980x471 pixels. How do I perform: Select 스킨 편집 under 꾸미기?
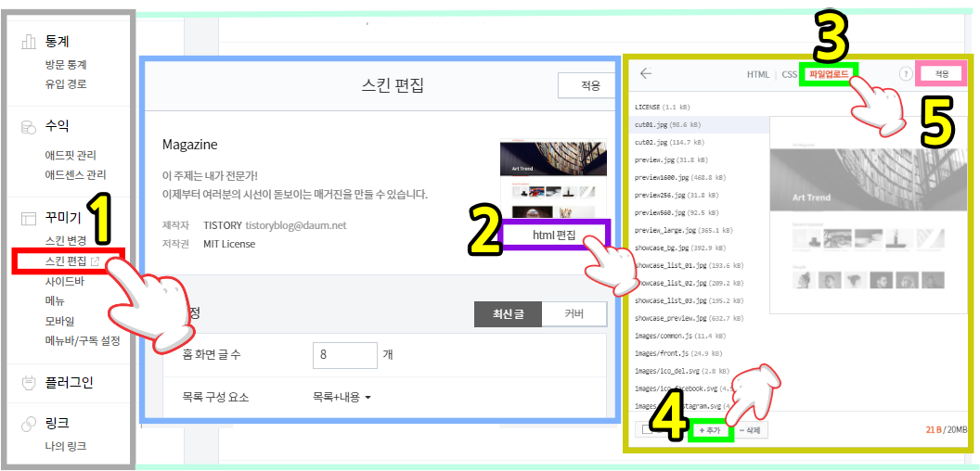click(66, 261)
